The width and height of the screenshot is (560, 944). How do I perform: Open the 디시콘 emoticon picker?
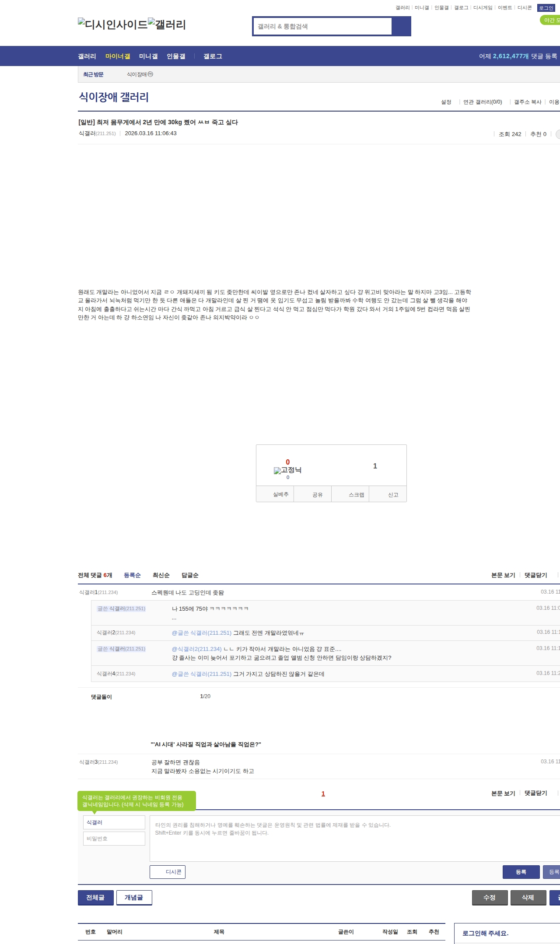168,872
